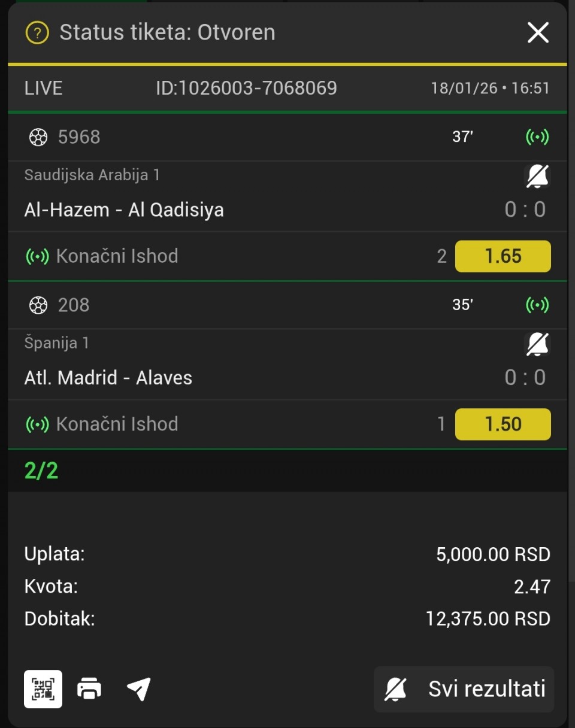Select the 2/2 matches counter
This screenshot has width=575, height=728.
[x=41, y=471]
